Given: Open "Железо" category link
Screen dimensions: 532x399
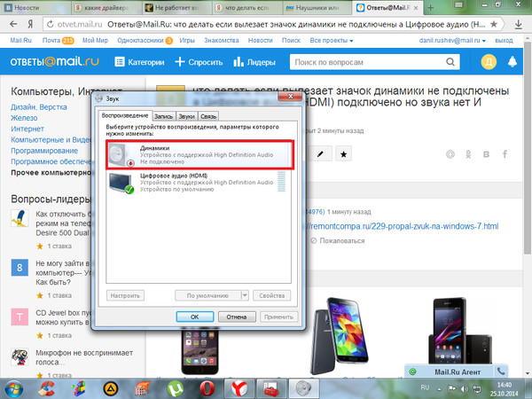Looking at the screenshot, I should 24,118.
